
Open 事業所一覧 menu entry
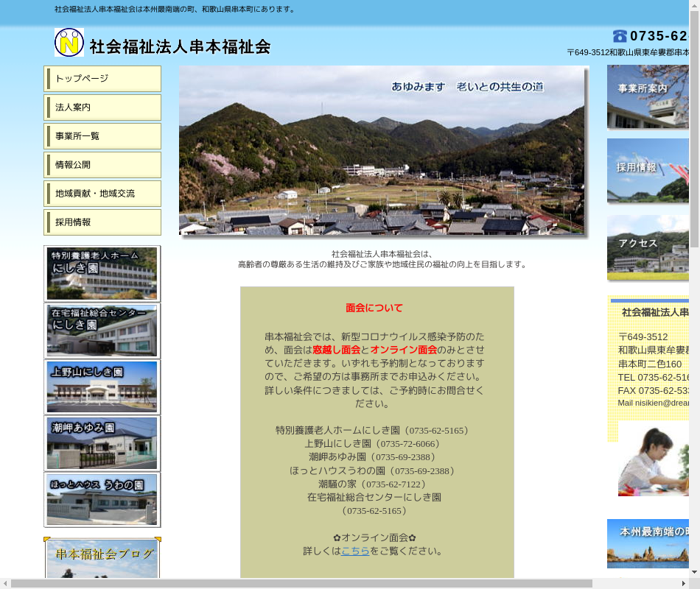pyautogui.click(x=102, y=136)
